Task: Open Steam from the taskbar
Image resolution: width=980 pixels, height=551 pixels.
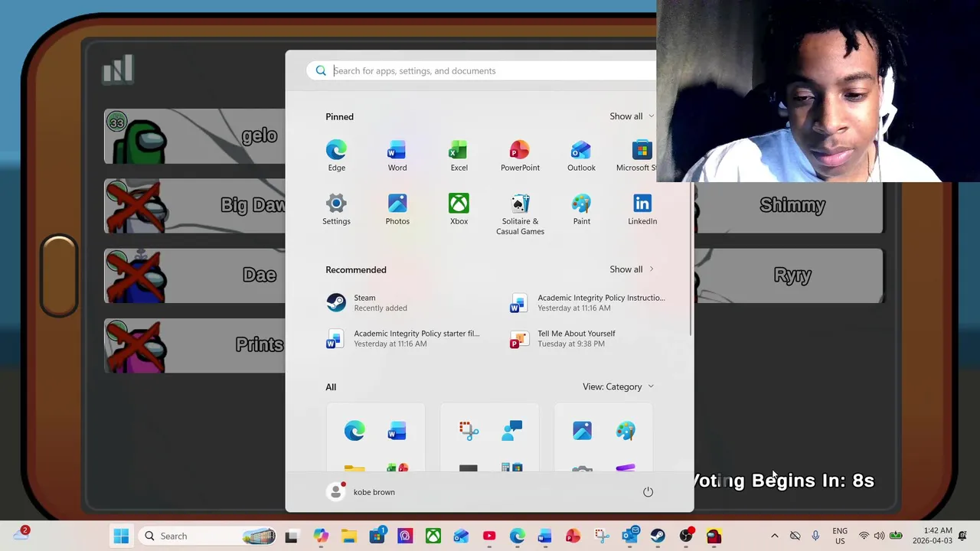Action: coord(658,536)
